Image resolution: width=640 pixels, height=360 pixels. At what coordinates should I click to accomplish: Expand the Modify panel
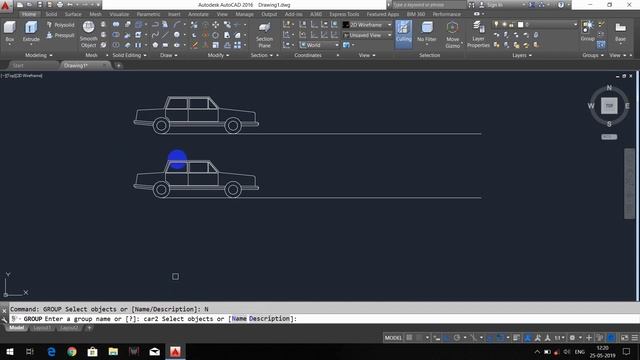(x=218, y=55)
